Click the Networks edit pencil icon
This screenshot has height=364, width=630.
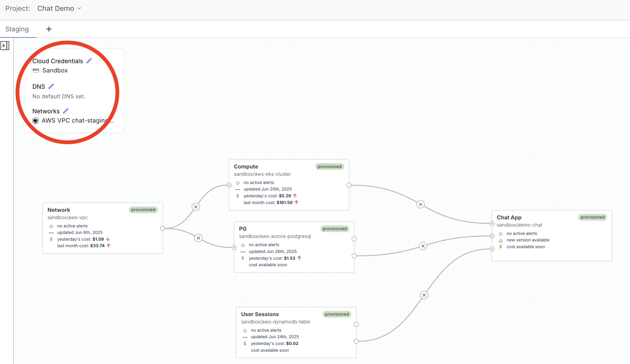click(66, 111)
